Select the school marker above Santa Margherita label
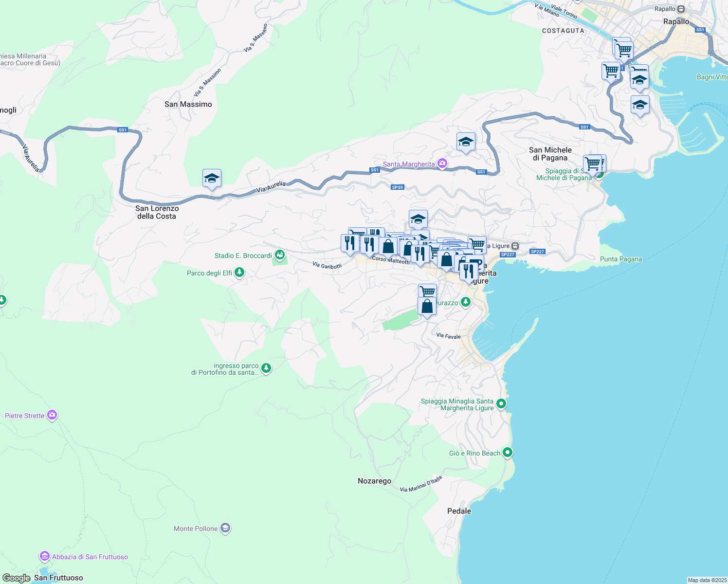728x584 pixels. point(466,142)
